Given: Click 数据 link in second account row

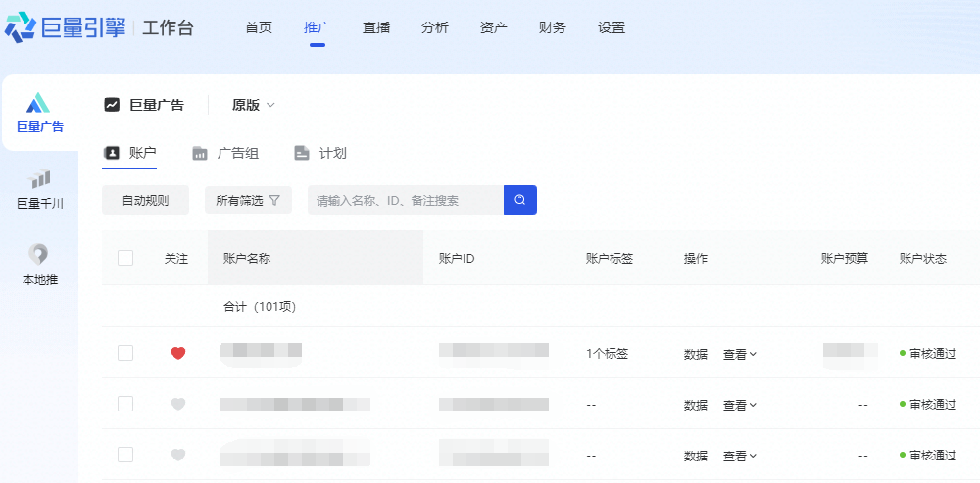Looking at the screenshot, I should [x=696, y=405].
